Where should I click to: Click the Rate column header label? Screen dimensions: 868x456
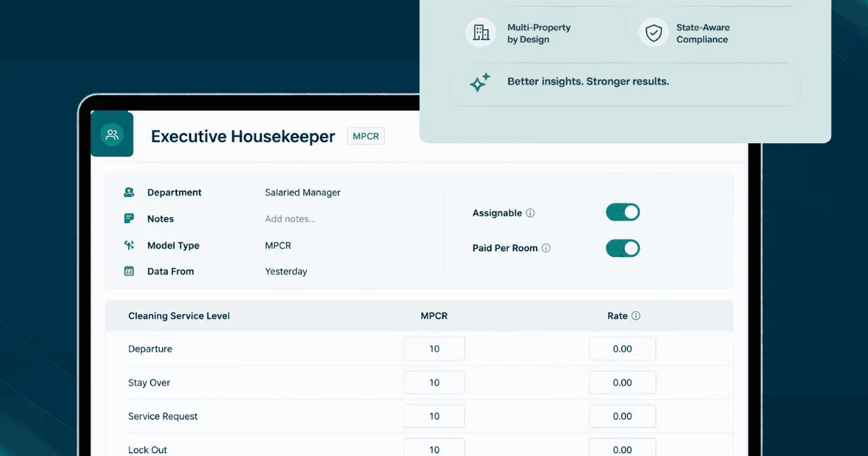[x=617, y=316]
